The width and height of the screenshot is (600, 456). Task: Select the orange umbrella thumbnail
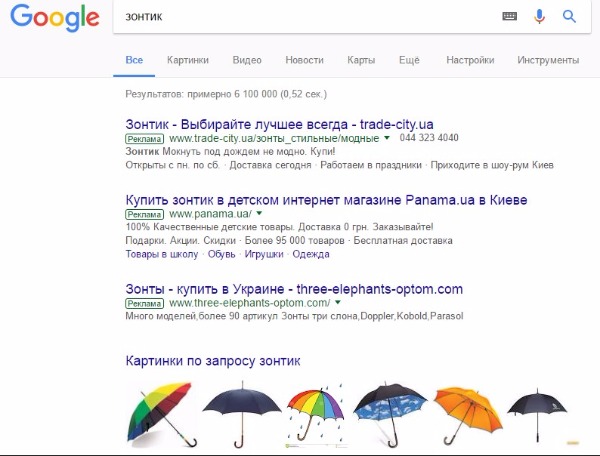pyautogui.click(x=468, y=415)
